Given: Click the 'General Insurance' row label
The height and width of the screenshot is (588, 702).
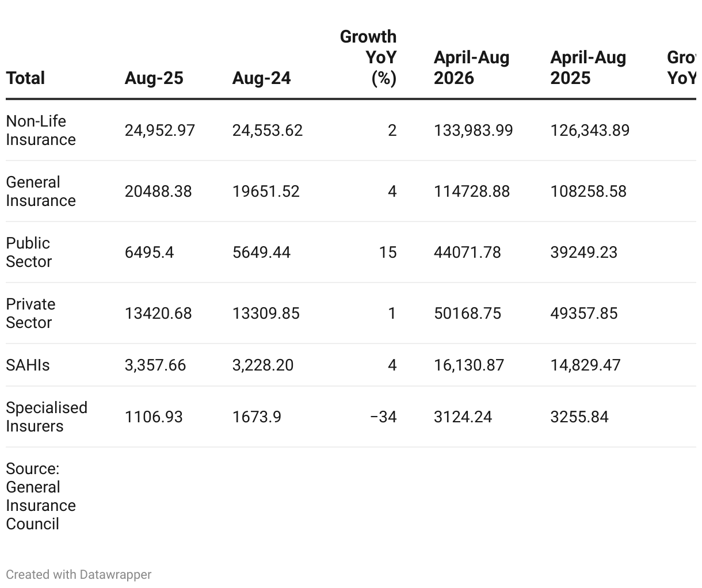Looking at the screenshot, I should pos(40,192).
